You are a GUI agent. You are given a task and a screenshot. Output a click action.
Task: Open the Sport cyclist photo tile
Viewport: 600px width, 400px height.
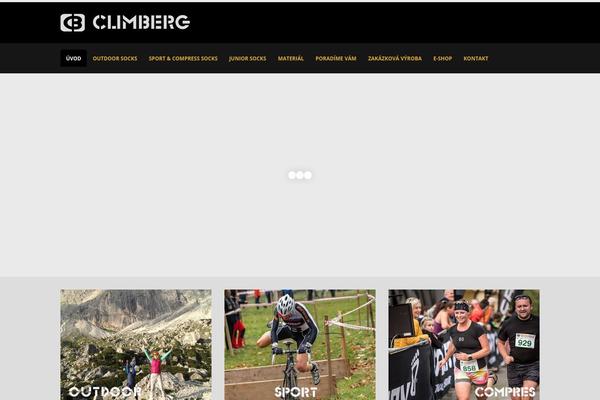pos(300,344)
